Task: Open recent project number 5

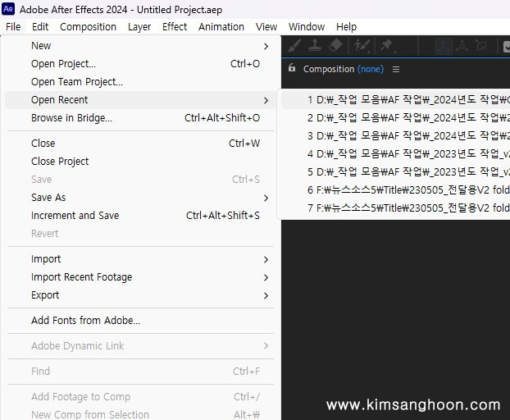Action: click(395, 172)
